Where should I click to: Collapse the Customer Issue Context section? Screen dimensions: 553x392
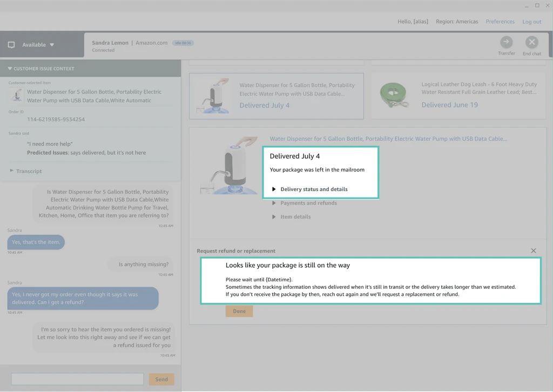pyautogui.click(x=10, y=69)
